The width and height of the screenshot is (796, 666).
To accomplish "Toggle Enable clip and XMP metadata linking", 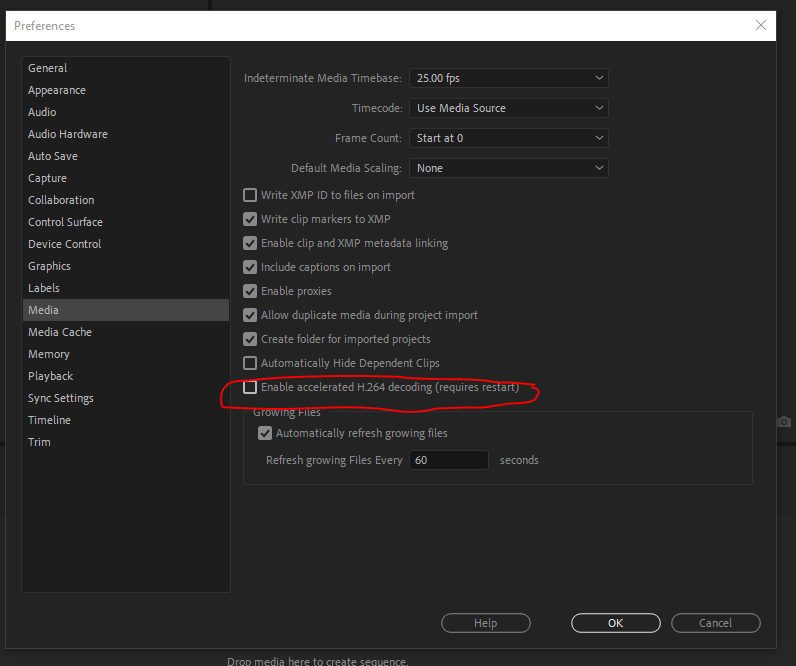I will click(x=250, y=243).
